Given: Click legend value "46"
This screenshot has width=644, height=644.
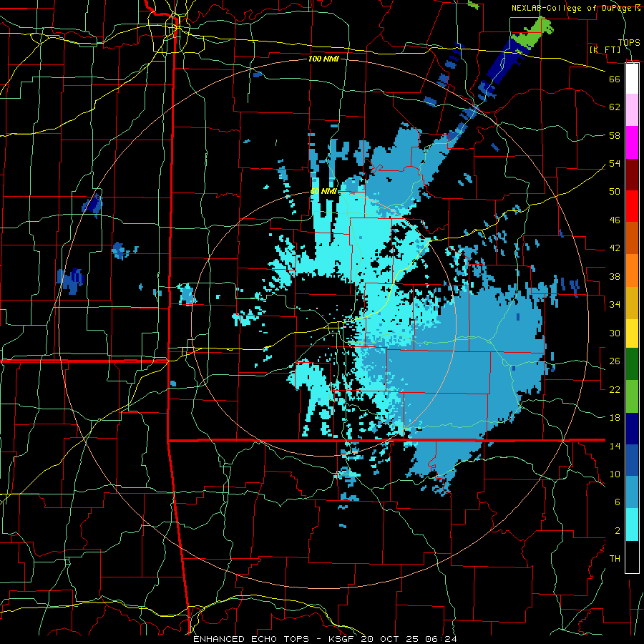Looking at the screenshot, I should 615,220.
